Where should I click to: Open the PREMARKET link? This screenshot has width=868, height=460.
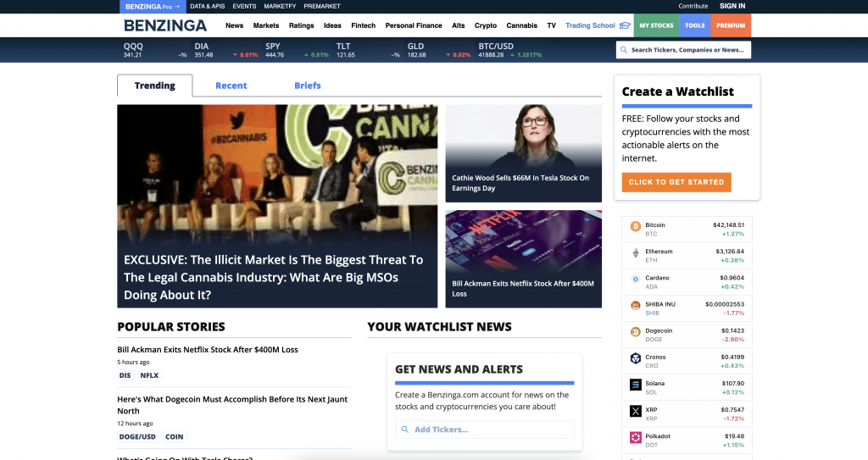click(x=321, y=6)
